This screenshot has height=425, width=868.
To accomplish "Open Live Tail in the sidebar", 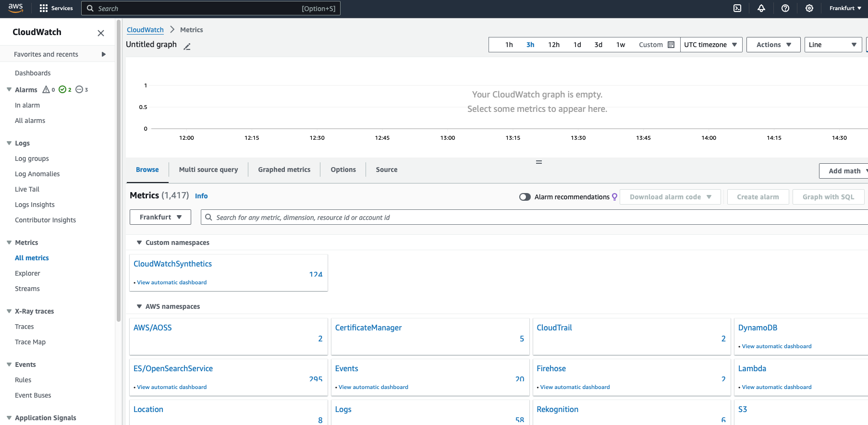I will [x=27, y=189].
